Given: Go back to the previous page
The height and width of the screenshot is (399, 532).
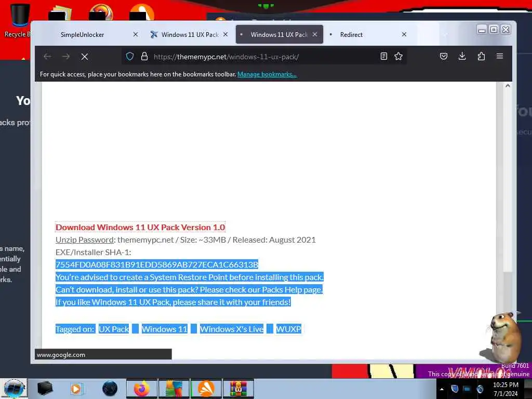Looking at the screenshot, I should coord(47,57).
